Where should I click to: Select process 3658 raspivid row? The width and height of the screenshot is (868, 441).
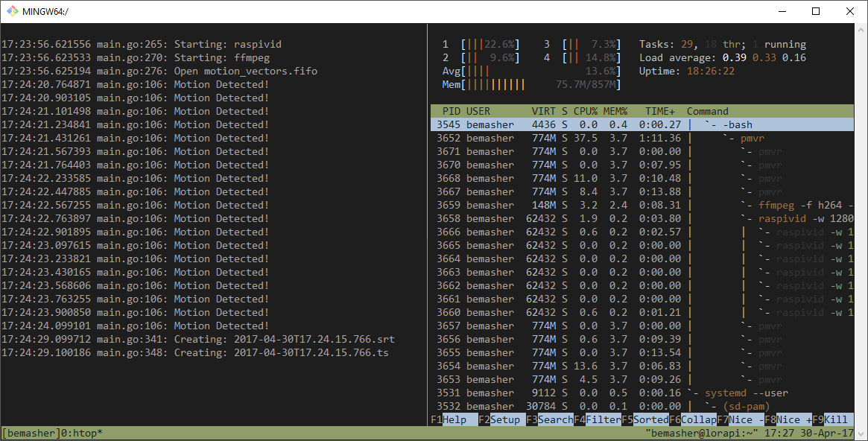tap(642, 218)
